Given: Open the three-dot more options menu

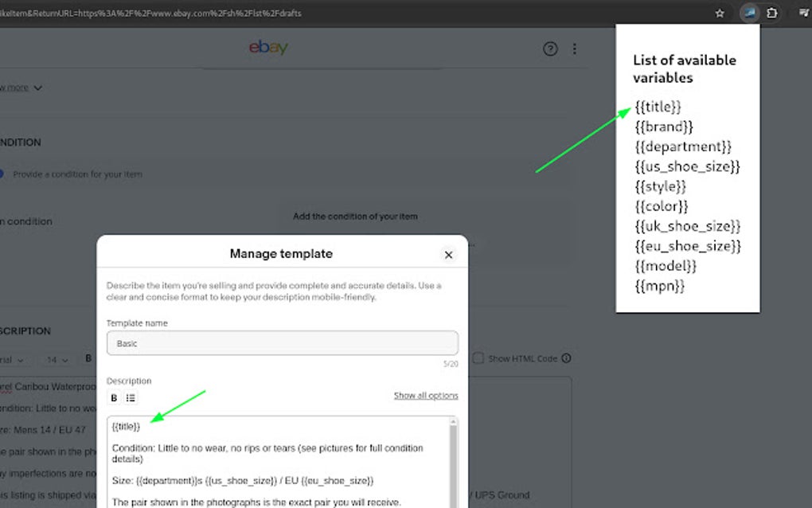Looking at the screenshot, I should click(574, 49).
